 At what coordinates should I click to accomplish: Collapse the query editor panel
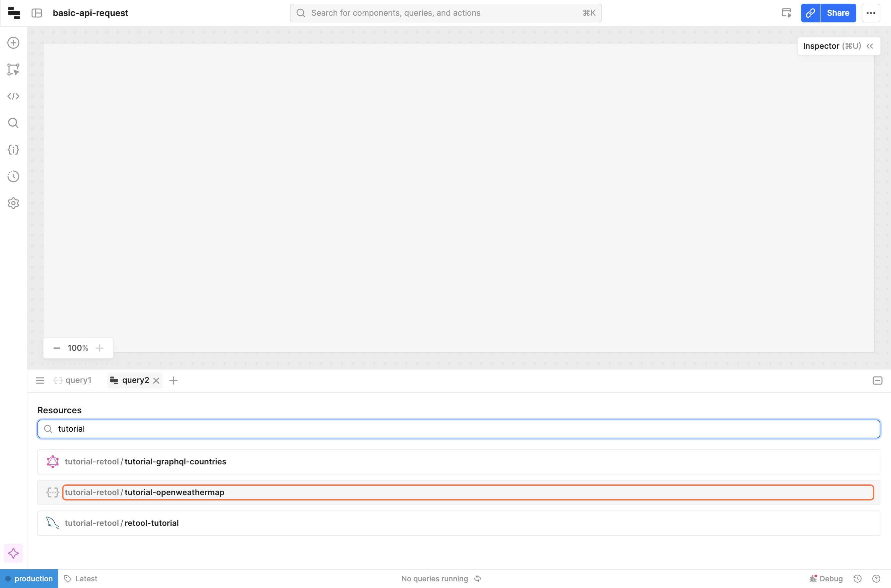click(877, 381)
